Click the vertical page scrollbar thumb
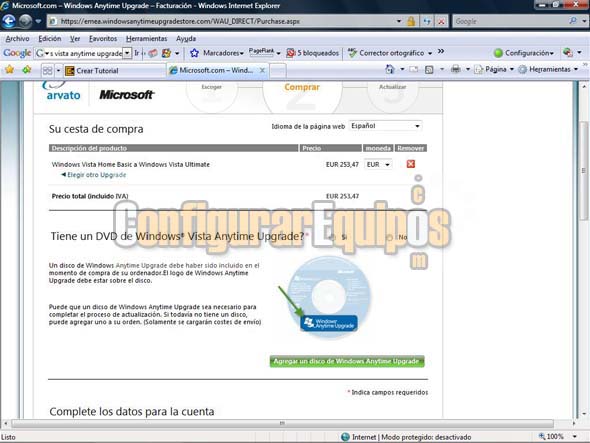590x443 pixels. coord(584,171)
